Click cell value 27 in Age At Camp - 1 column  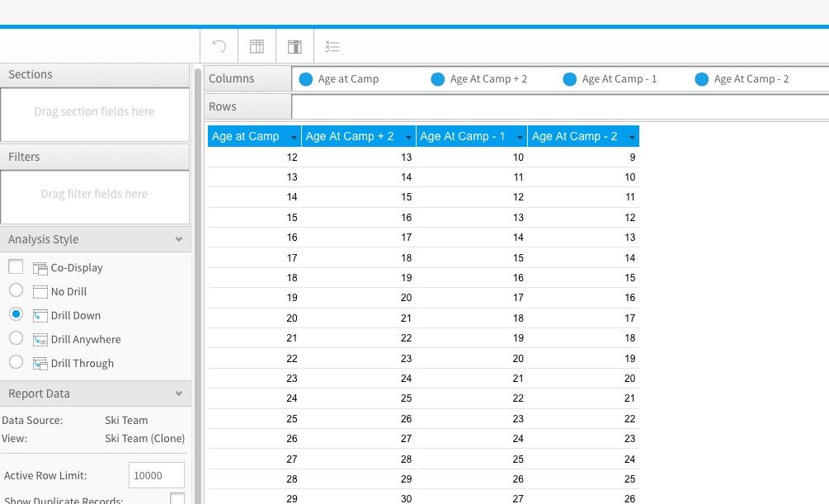(x=518, y=499)
